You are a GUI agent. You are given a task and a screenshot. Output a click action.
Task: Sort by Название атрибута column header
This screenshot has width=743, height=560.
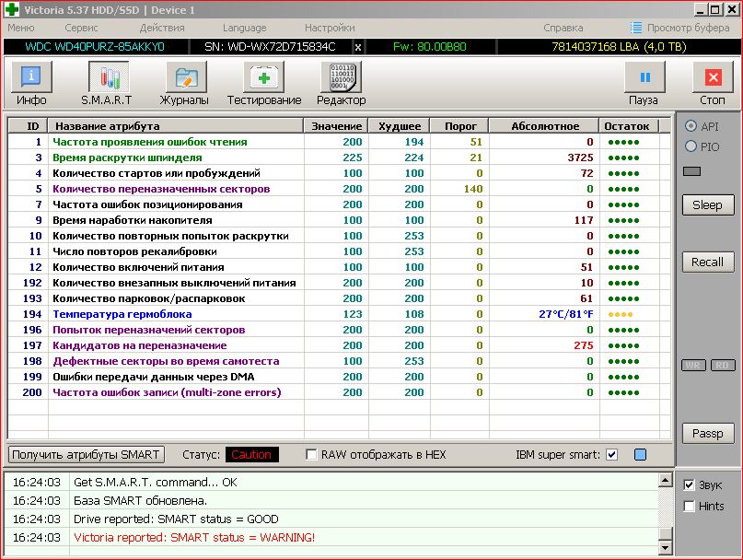tap(176, 126)
